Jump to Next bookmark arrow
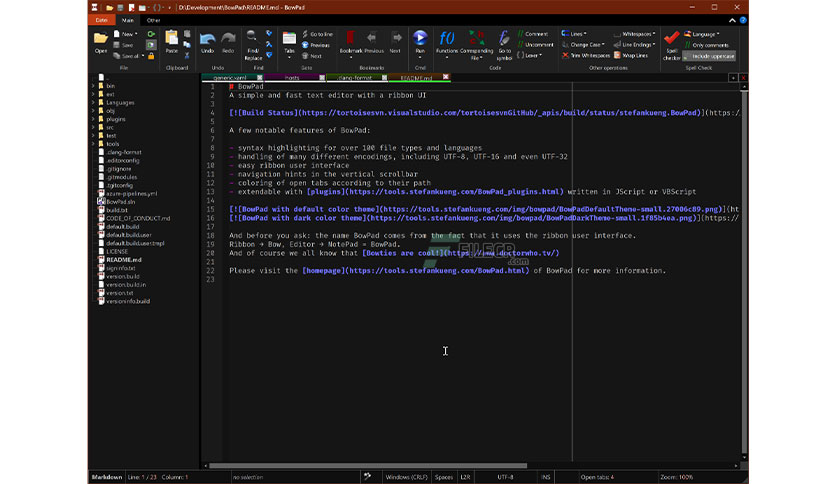 397,38
